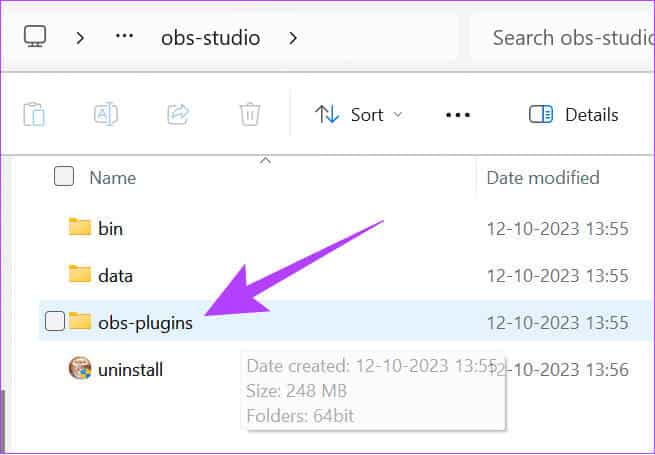Click the obs-plugins row date modified value
This screenshot has height=455, width=655.
click(x=558, y=323)
